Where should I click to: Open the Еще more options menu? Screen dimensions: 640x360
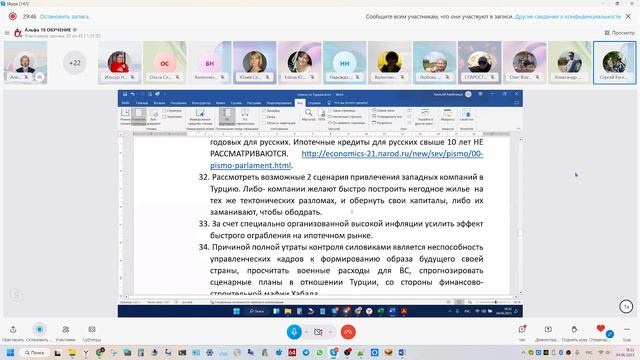pyautogui.click(x=627, y=329)
